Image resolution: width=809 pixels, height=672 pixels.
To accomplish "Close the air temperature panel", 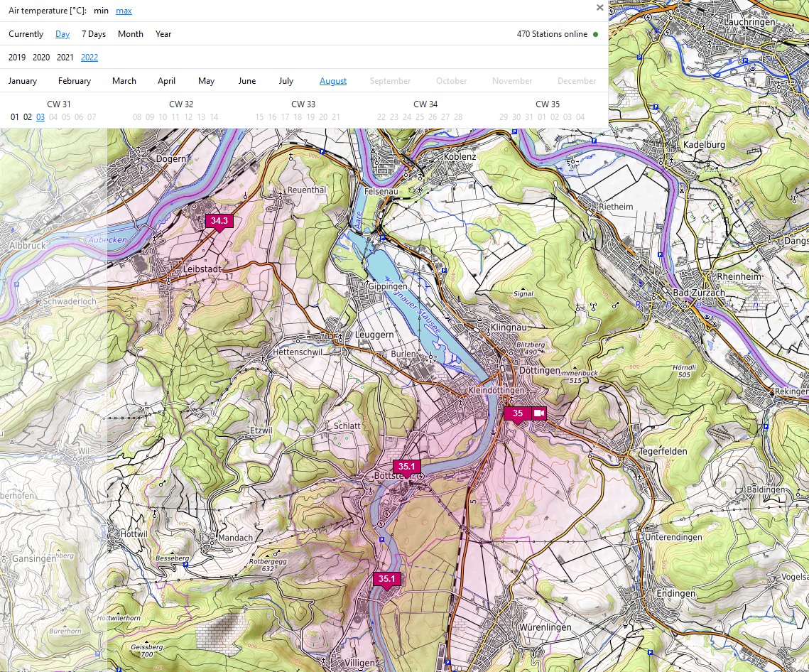I will pos(599,8).
